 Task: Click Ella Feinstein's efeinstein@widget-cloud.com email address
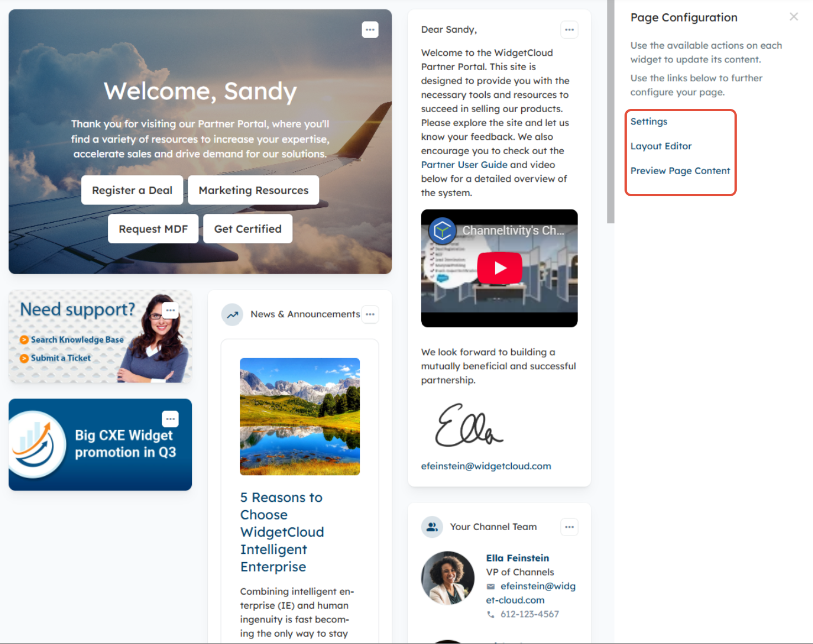(x=531, y=594)
